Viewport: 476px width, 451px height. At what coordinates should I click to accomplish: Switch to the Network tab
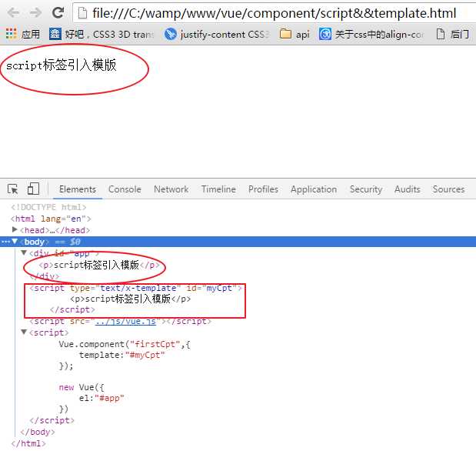coord(171,189)
